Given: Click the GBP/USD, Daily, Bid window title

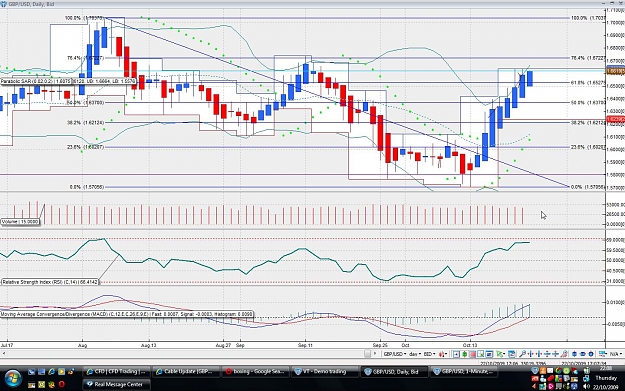Looking at the screenshot, I should (31, 4).
